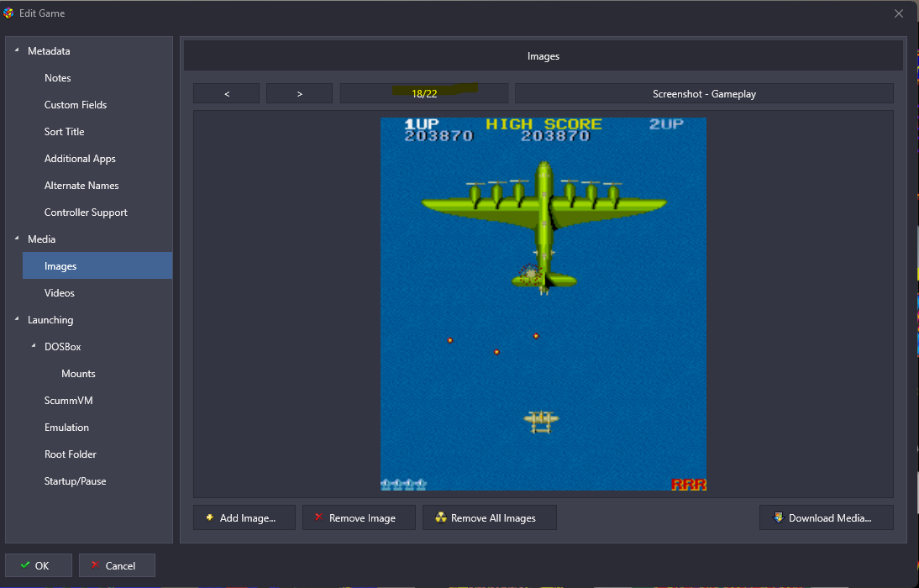919x588 pixels.
Task: Confirm changes with the OK button
Action: click(39, 565)
